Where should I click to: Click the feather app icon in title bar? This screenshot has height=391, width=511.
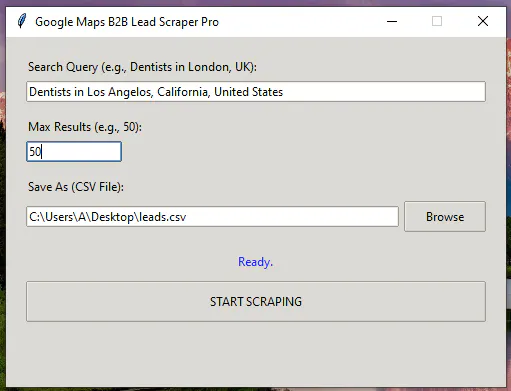point(22,21)
